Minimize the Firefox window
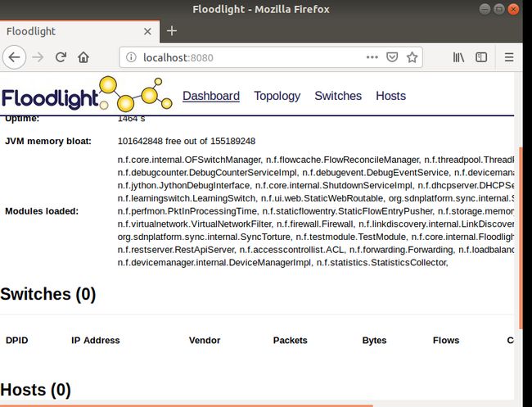The image size is (532, 407). click(x=485, y=9)
